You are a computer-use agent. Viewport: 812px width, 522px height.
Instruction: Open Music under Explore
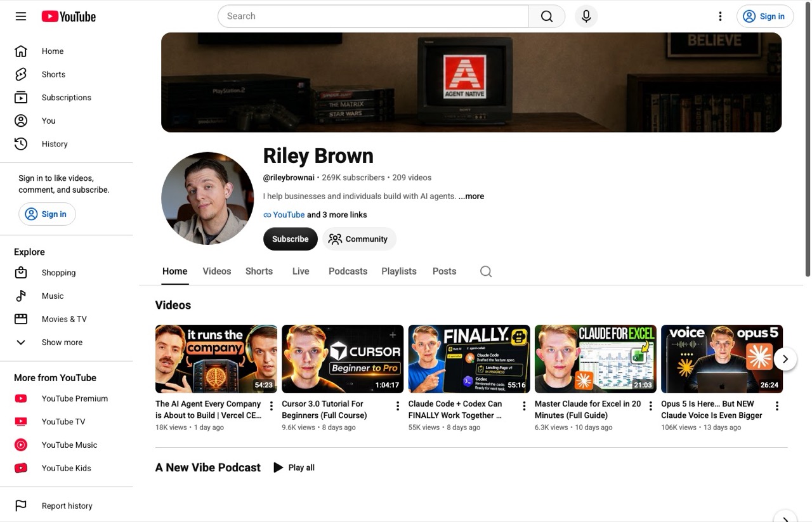click(67, 296)
